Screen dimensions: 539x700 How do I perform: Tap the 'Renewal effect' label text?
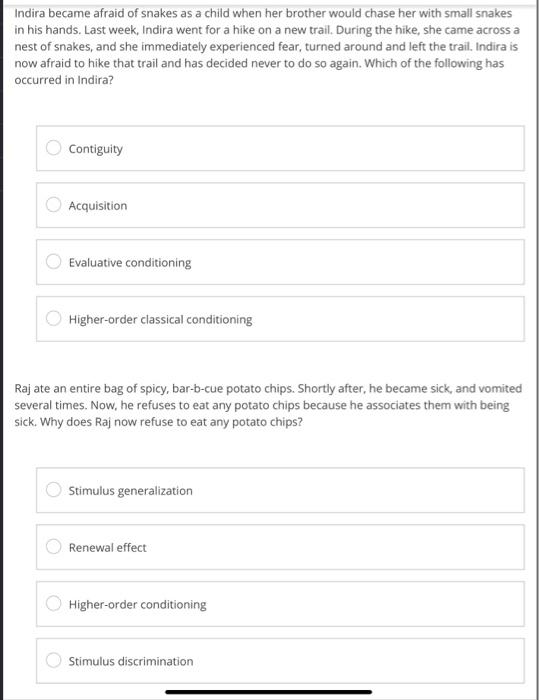(107, 548)
